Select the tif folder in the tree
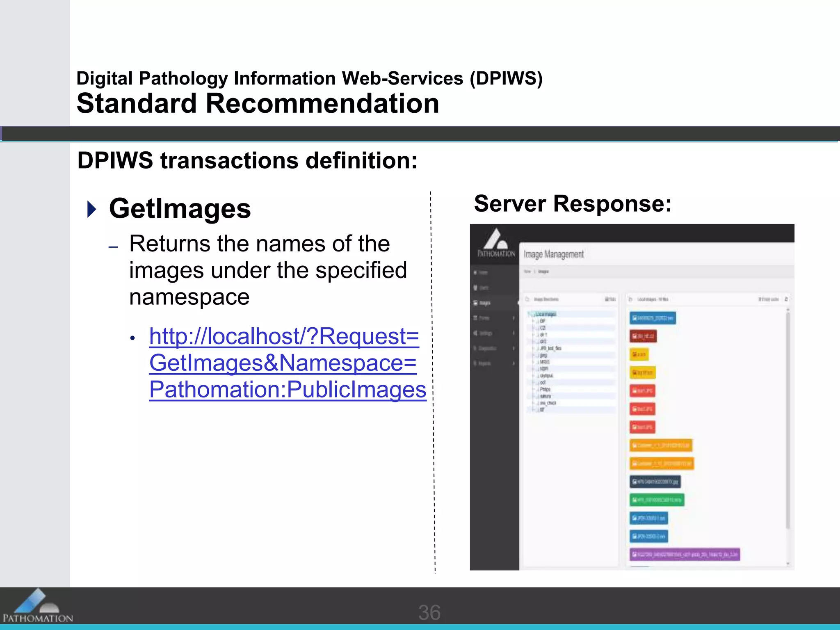840x630 pixels. pyautogui.click(x=542, y=409)
